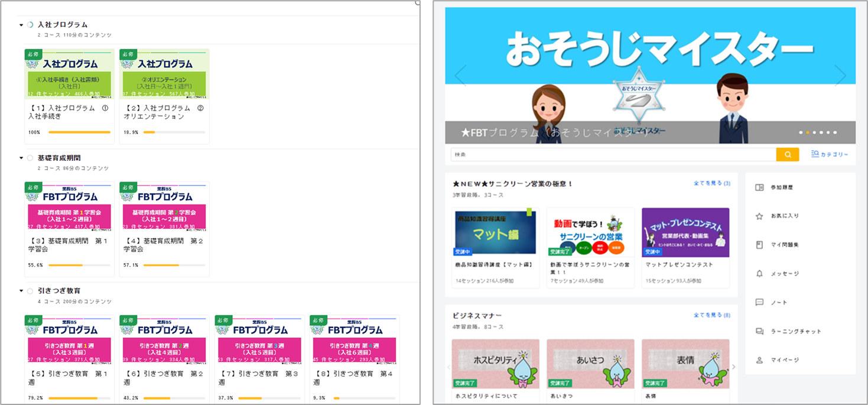Viewport: 868px width, 405px height.
Task: Collapse the 入社プログラム section arrow
Action: coord(21,25)
